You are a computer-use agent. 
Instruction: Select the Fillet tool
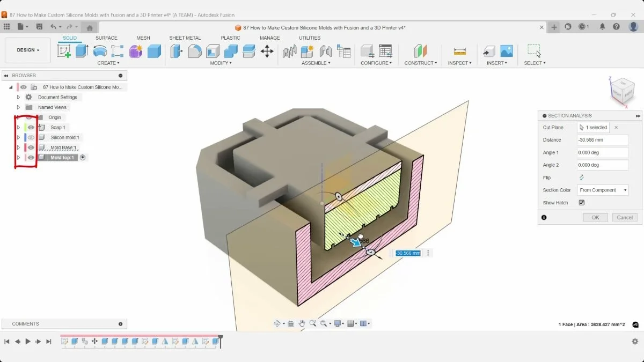[194, 51]
